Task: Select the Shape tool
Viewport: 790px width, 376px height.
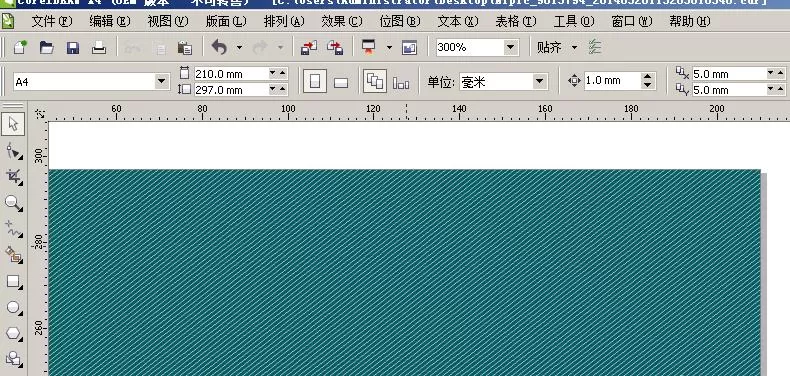Action: 14,151
